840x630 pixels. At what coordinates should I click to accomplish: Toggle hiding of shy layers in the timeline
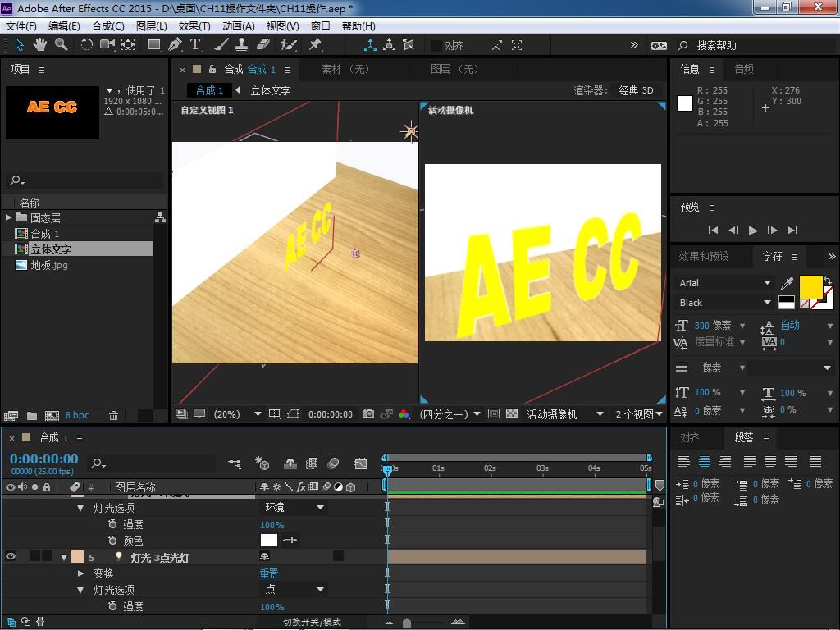(290, 463)
